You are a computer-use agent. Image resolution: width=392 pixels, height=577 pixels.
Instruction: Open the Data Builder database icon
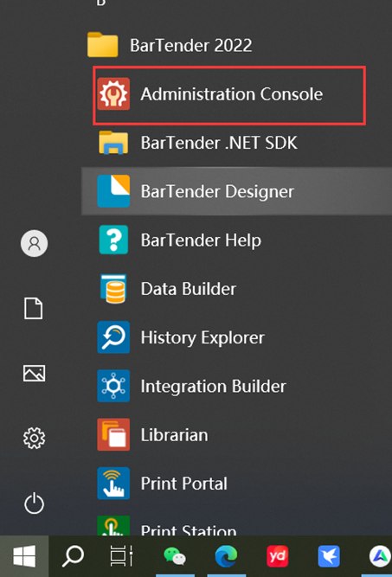(113, 289)
